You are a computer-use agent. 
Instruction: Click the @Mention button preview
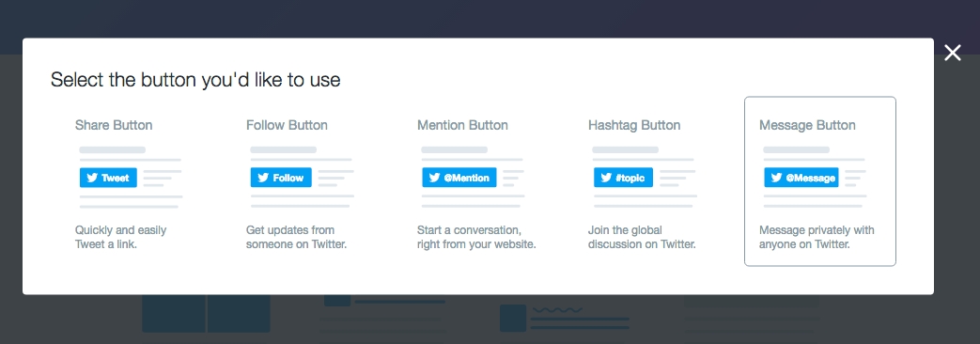[x=459, y=178]
